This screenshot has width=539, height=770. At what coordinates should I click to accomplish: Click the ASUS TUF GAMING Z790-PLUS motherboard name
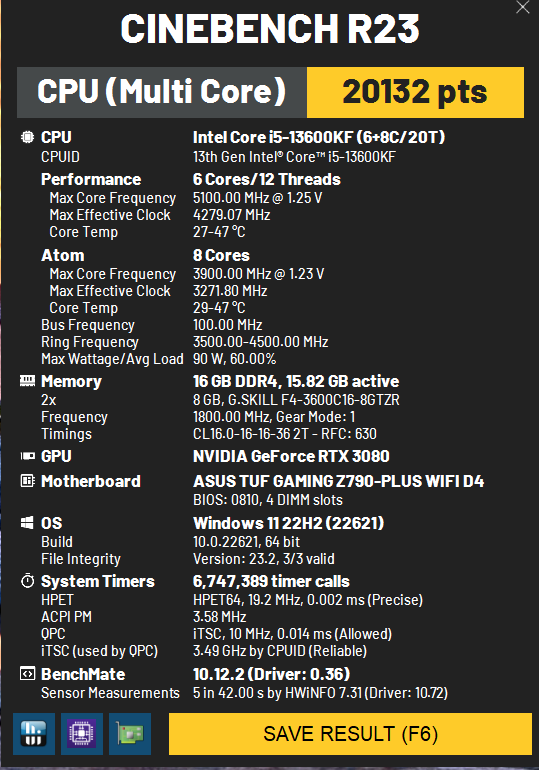[x=339, y=481]
